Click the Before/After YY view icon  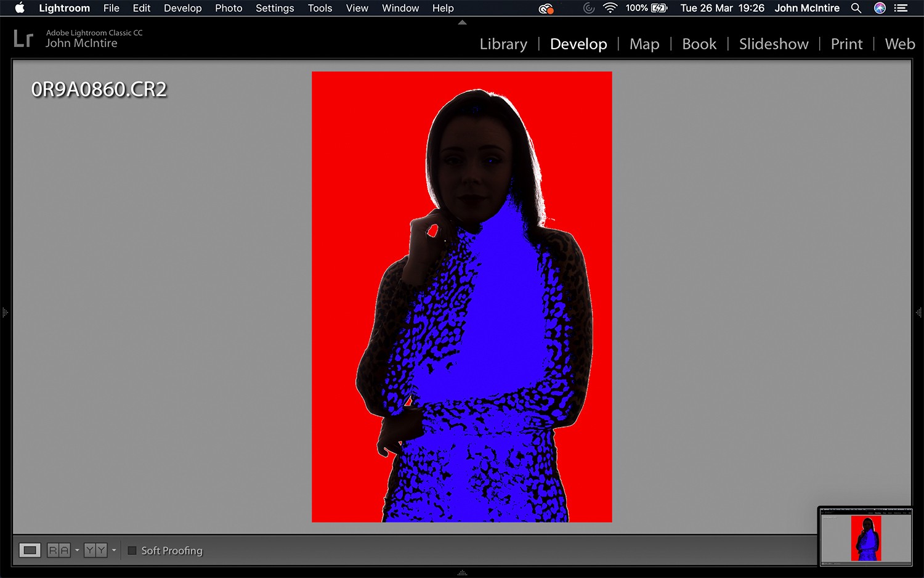pyautogui.click(x=95, y=550)
